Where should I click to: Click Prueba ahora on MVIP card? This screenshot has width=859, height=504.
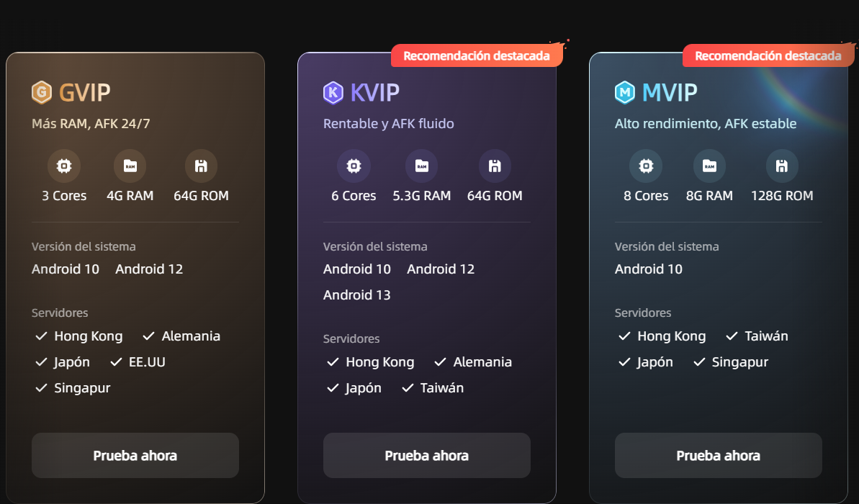[x=718, y=455]
